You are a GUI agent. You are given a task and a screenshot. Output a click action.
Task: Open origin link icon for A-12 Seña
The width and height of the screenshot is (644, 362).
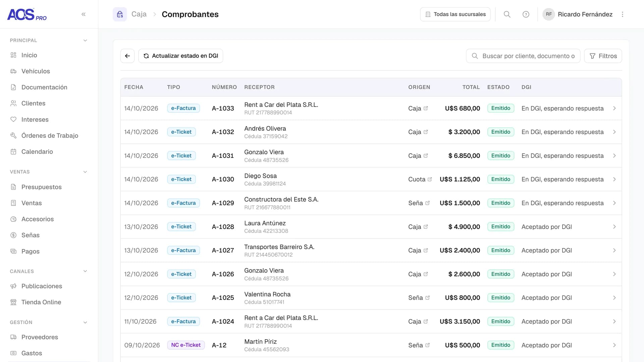point(427,345)
